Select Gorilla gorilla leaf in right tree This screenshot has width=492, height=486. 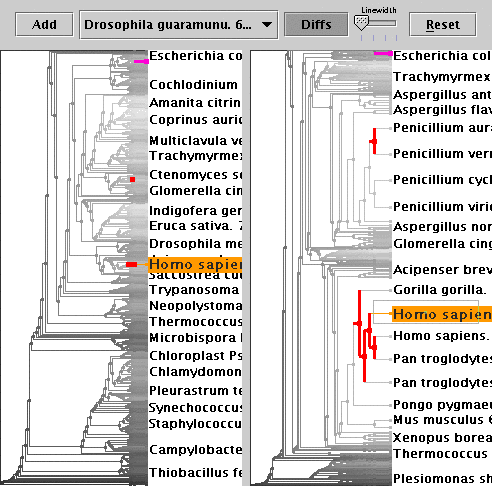tap(439, 290)
